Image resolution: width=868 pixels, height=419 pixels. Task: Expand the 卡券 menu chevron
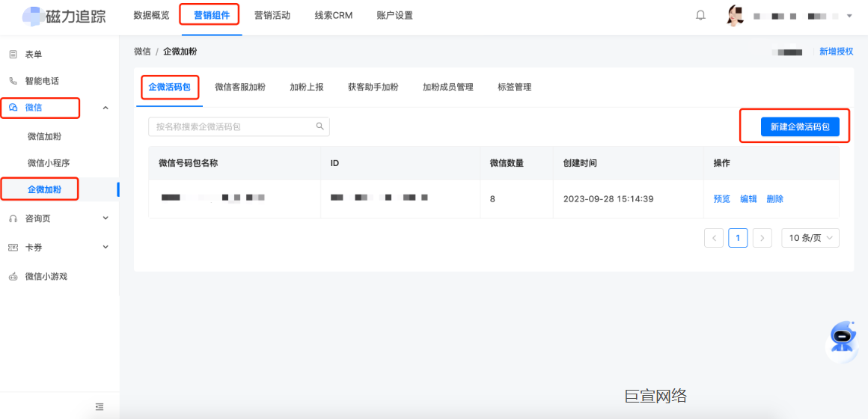[106, 247]
